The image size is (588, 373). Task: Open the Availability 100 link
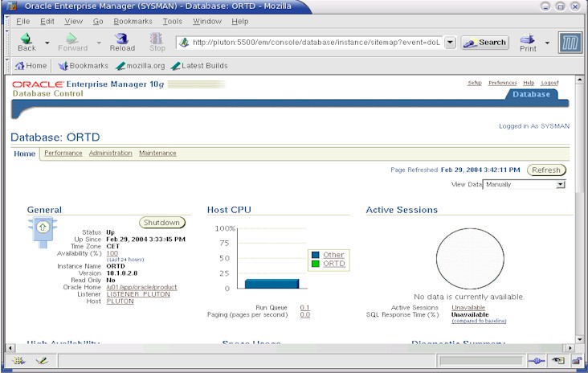[x=112, y=253]
